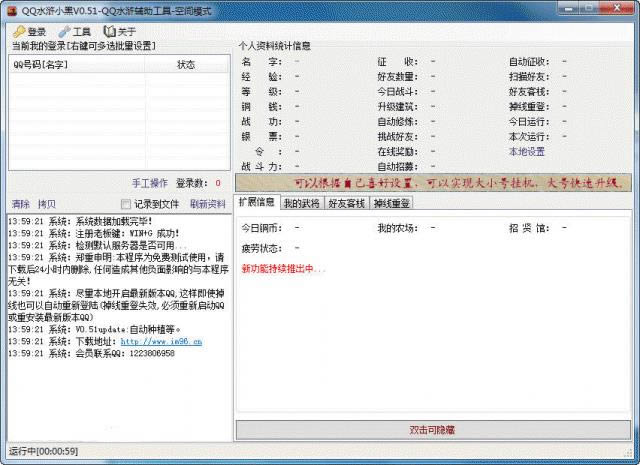Click the 我的农场 label

(x=398, y=227)
